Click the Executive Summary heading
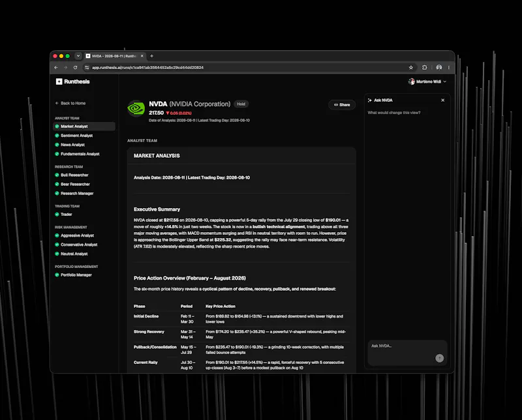Image resolution: width=522 pixels, height=420 pixels. click(x=157, y=209)
